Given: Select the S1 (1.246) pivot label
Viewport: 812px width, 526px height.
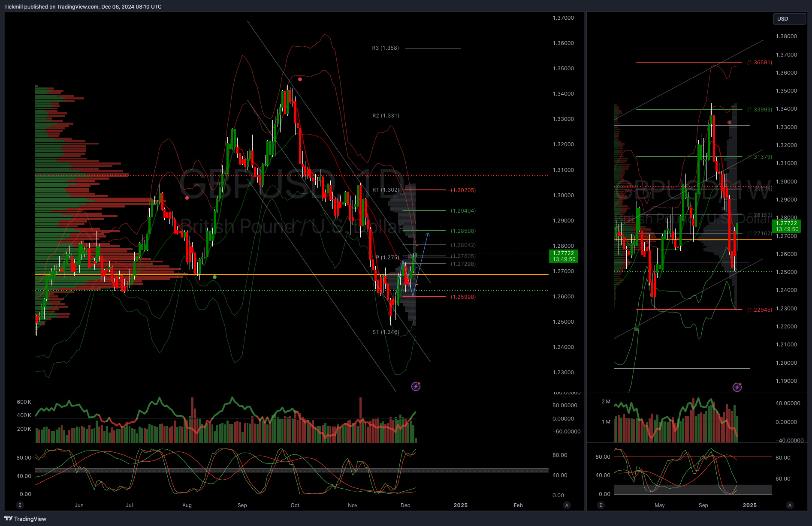Looking at the screenshot, I should click(x=386, y=332).
